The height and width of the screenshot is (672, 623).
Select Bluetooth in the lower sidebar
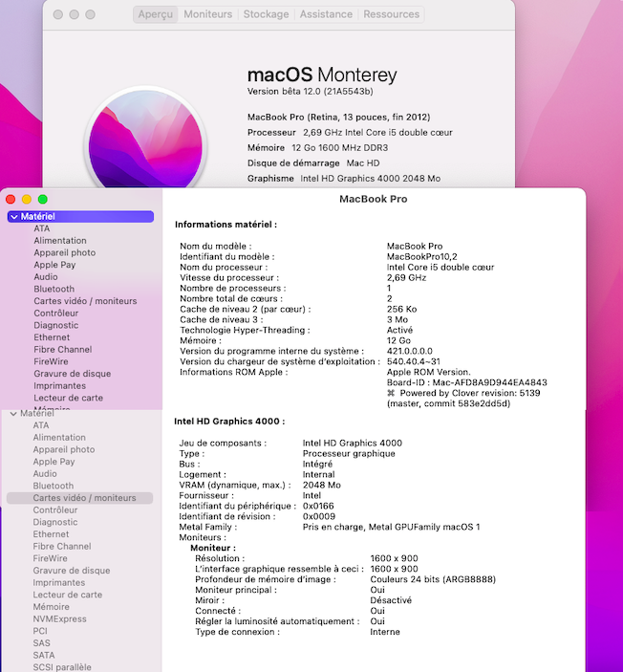point(54,486)
